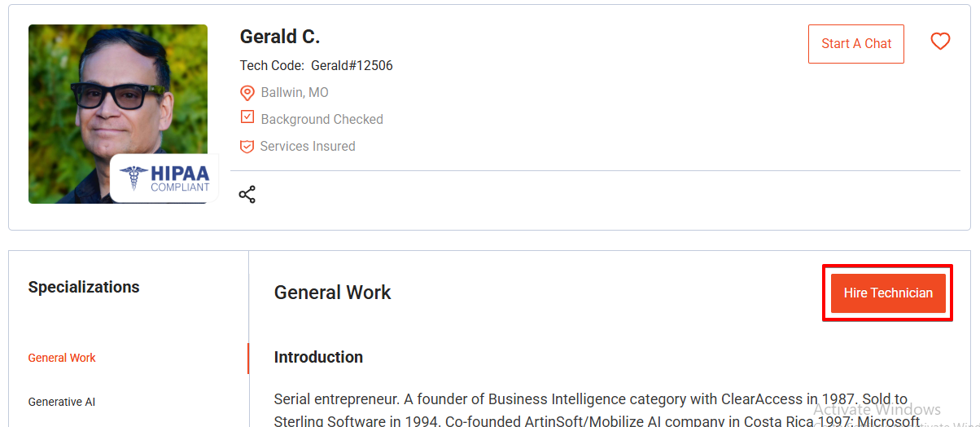Click the Gerald C. name heading

pos(280,37)
